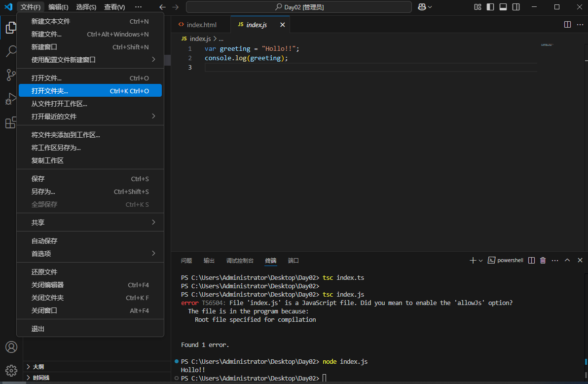Kill the terminal using the trash icon

click(543, 260)
